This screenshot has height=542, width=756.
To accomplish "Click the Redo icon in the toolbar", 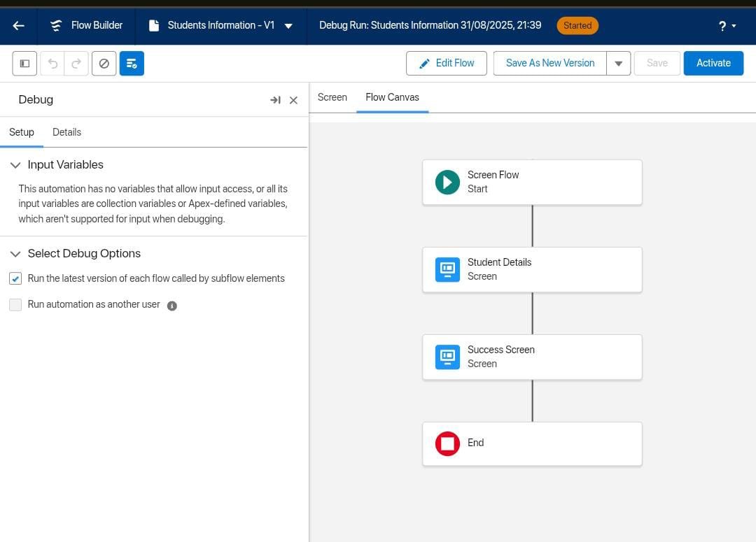I will click(x=78, y=63).
